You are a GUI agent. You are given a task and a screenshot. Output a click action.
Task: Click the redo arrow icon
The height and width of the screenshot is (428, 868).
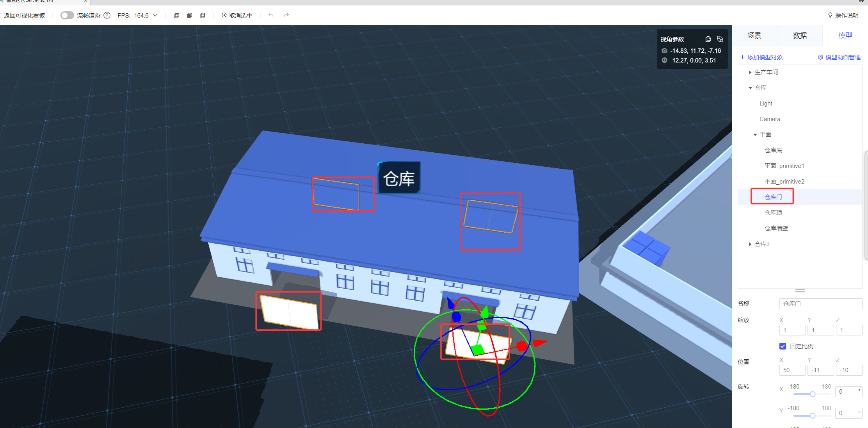[x=286, y=15]
